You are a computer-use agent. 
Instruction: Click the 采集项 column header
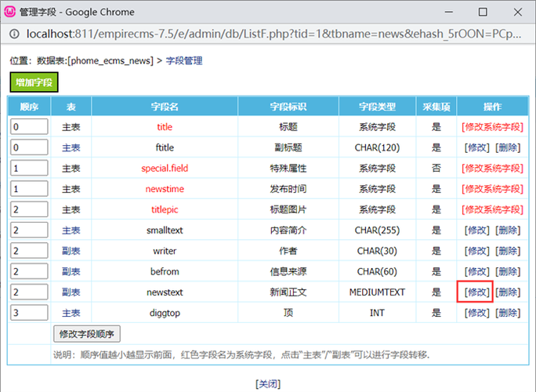436,107
